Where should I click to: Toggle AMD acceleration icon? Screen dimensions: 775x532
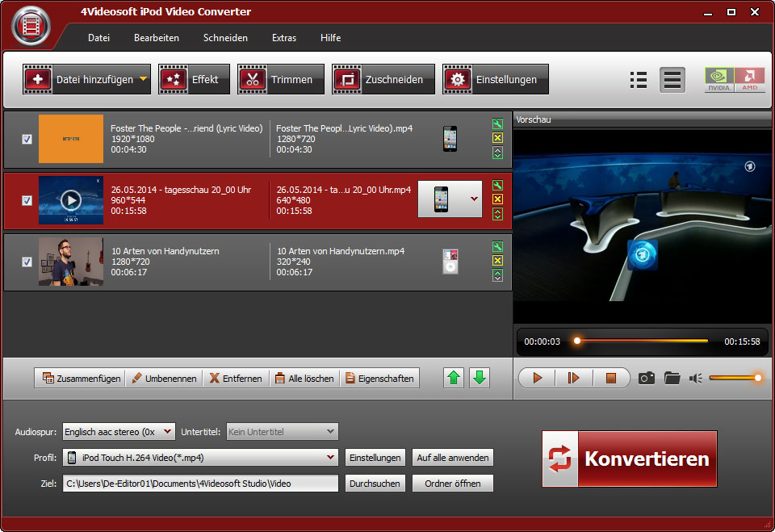(750, 80)
